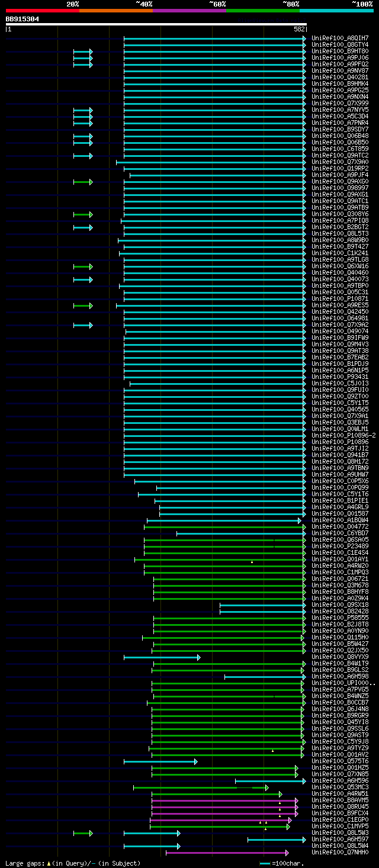Screen dimensions: 379x868
Task: Click the UniRef100_Q8L5W3 label
Action: pyautogui.click(x=340, y=832)
